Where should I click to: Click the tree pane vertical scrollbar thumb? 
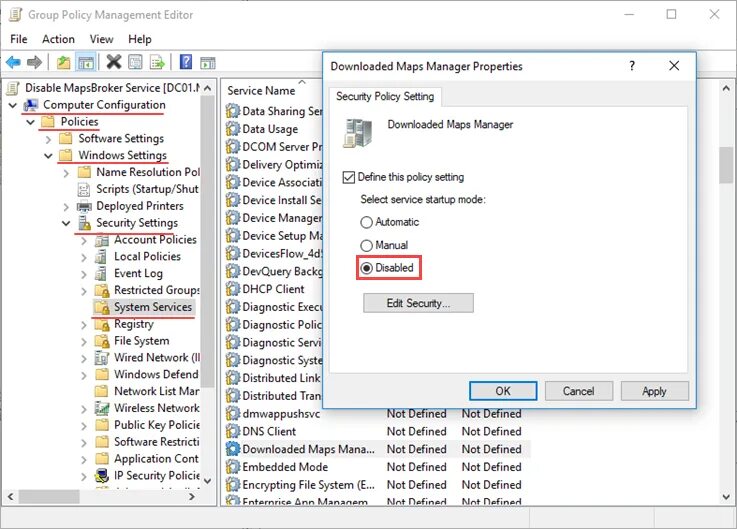(x=207, y=241)
